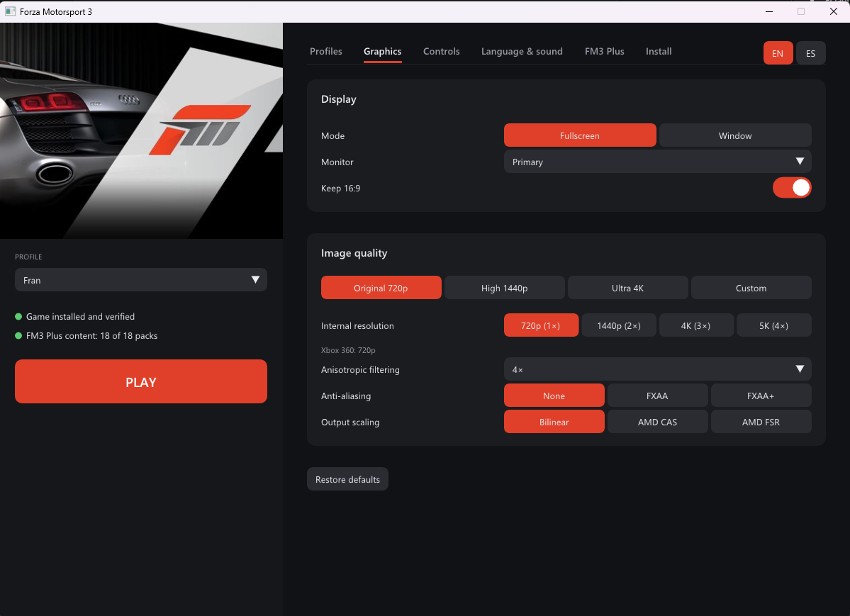The height and width of the screenshot is (616, 850).
Task: Click the Display section heading
Action: 338,99
